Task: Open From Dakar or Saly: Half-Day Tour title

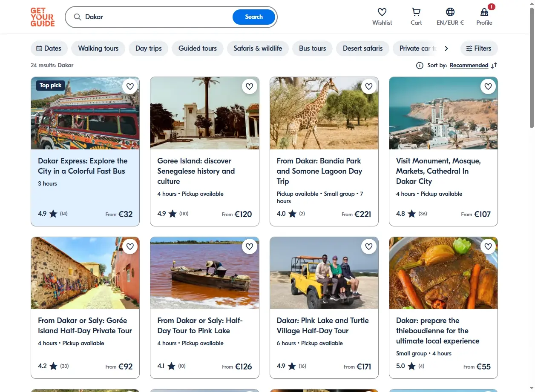Action: 200,326
